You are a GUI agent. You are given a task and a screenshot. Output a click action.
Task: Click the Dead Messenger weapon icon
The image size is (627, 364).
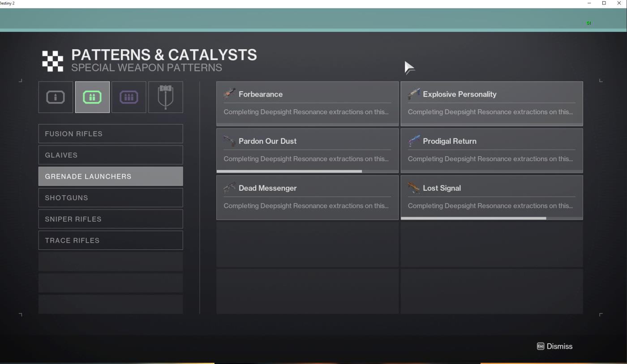[x=229, y=188]
